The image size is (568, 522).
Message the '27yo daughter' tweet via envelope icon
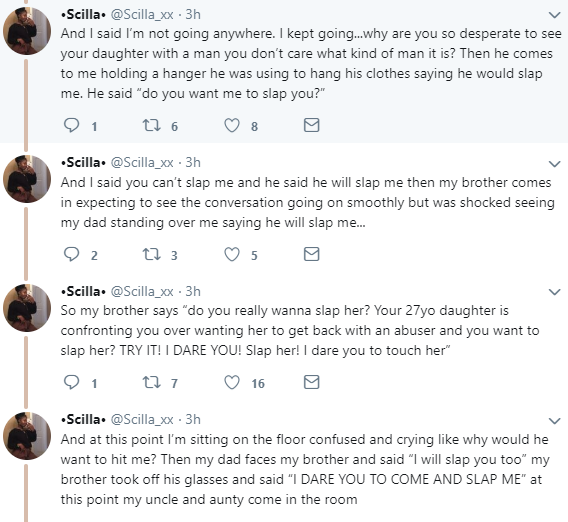point(312,382)
